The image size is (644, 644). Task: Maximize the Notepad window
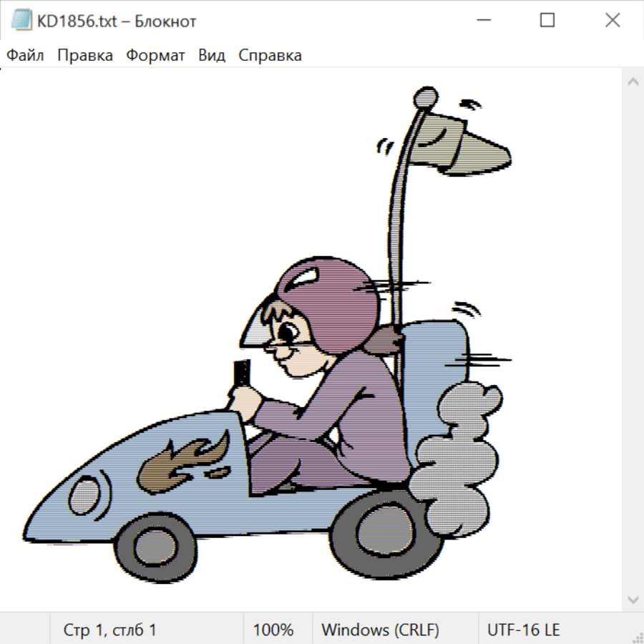point(547,21)
